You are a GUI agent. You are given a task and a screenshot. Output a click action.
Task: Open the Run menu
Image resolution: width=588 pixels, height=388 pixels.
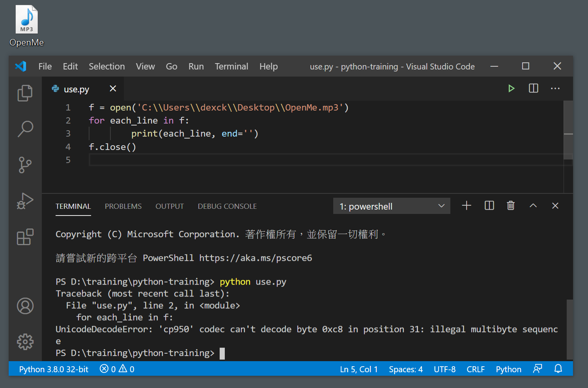coord(196,66)
